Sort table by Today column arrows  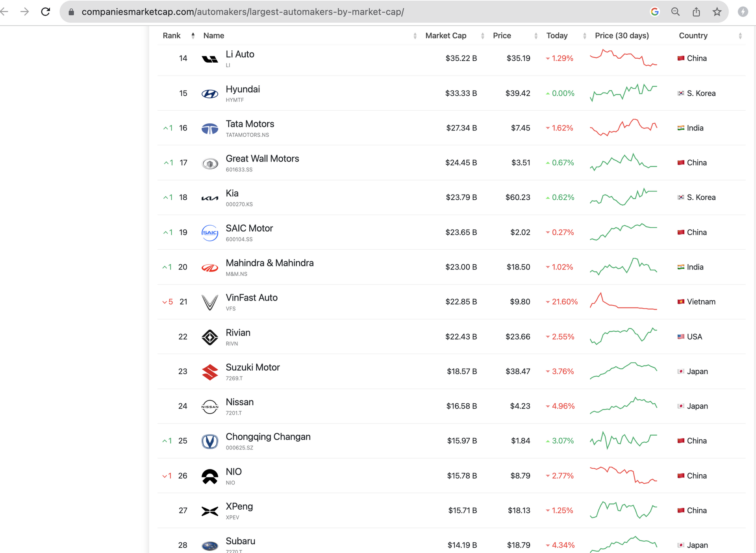click(585, 36)
